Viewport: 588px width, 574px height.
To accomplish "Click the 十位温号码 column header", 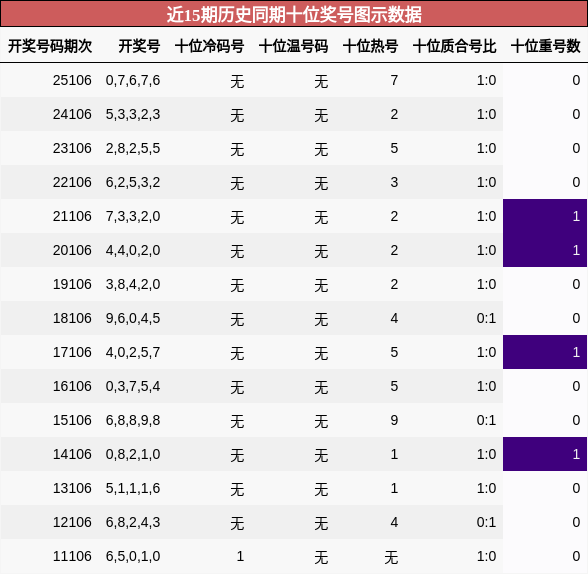I will 294,46.
